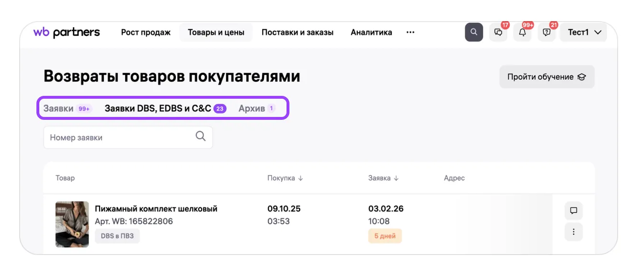The height and width of the screenshot is (278, 644).
Task: Click the Номер заявки search field
Action: point(120,138)
